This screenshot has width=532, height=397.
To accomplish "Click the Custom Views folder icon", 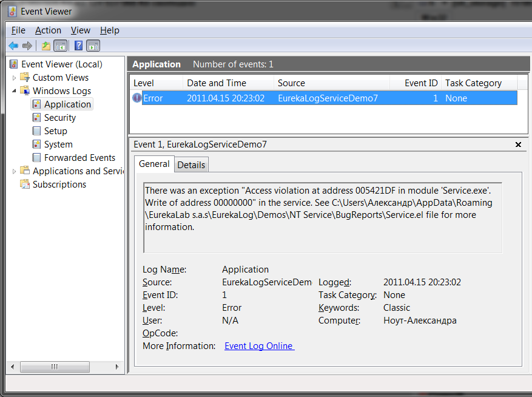I will pos(25,78).
